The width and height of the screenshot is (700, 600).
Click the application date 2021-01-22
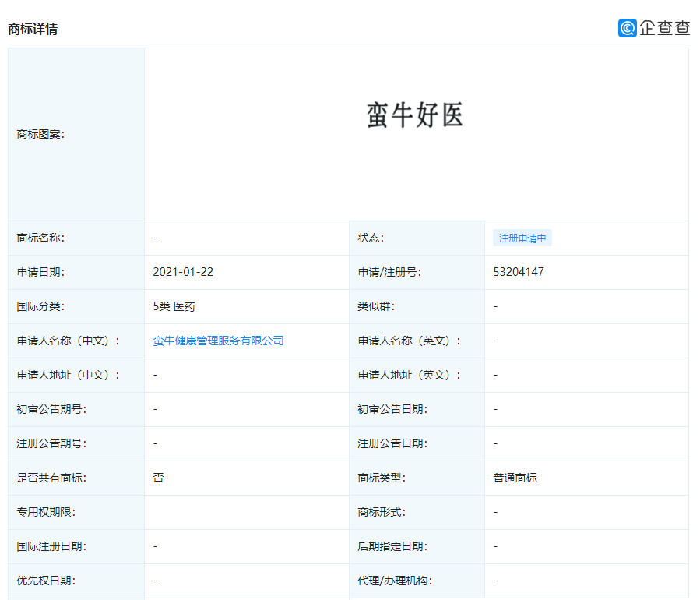(x=183, y=272)
